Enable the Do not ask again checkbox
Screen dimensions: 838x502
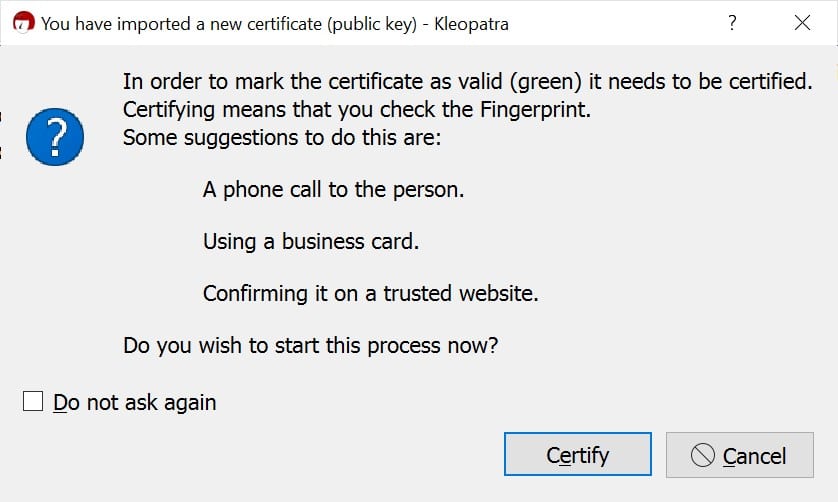tap(33, 401)
